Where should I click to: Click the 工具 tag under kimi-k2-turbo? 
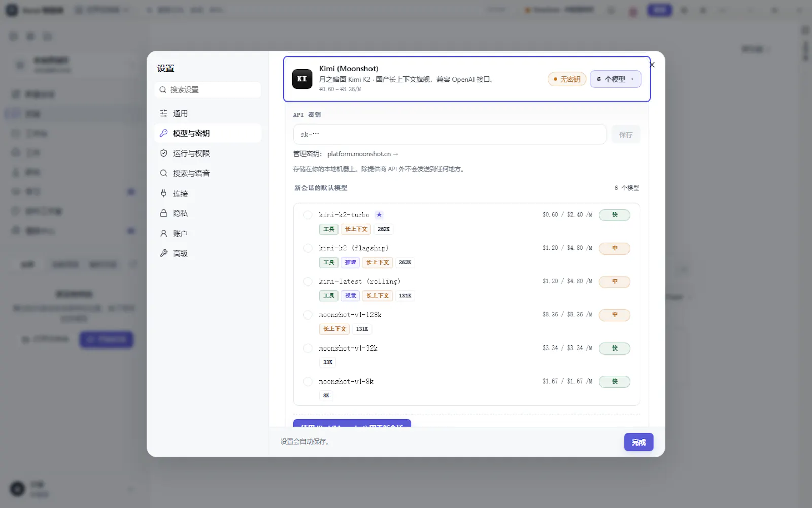tap(329, 229)
